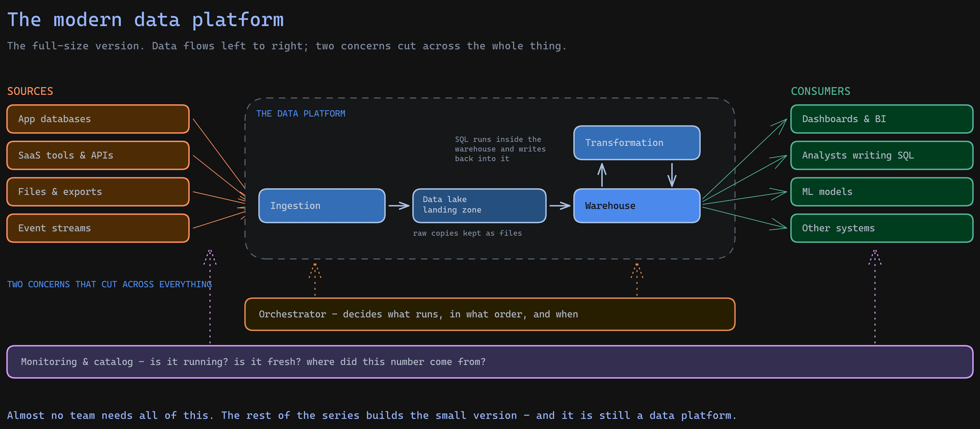Click the Warehouse node
The height and width of the screenshot is (429, 980).
coord(637,206)
